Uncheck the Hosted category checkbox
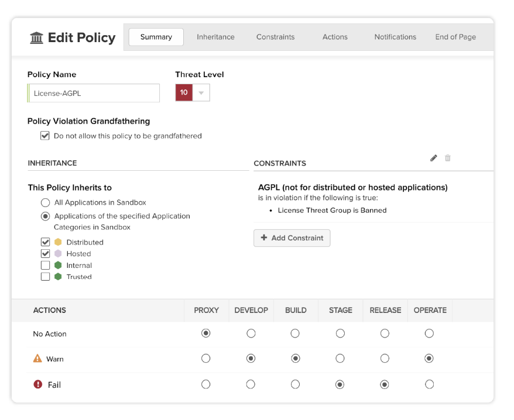 click(45, 254)
